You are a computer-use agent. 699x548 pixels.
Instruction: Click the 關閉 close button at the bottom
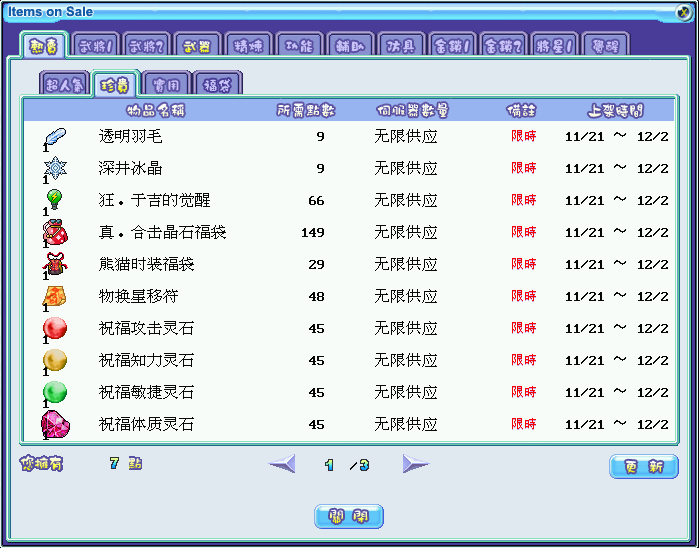[349, 517]
